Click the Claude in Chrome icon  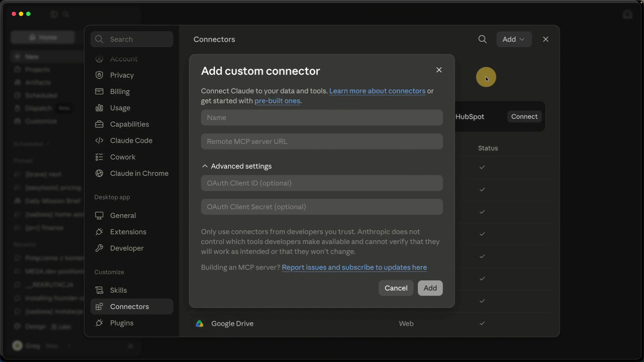coord(99,173)
